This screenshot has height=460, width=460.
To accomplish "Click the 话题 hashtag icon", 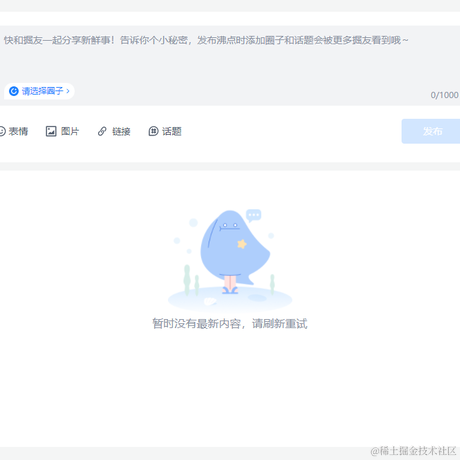I will coord(153,131).
